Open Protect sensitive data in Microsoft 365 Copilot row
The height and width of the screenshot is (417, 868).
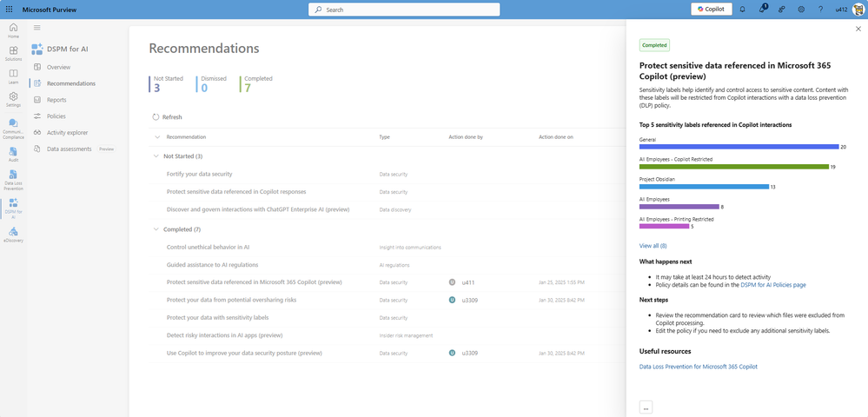(254, 281)
